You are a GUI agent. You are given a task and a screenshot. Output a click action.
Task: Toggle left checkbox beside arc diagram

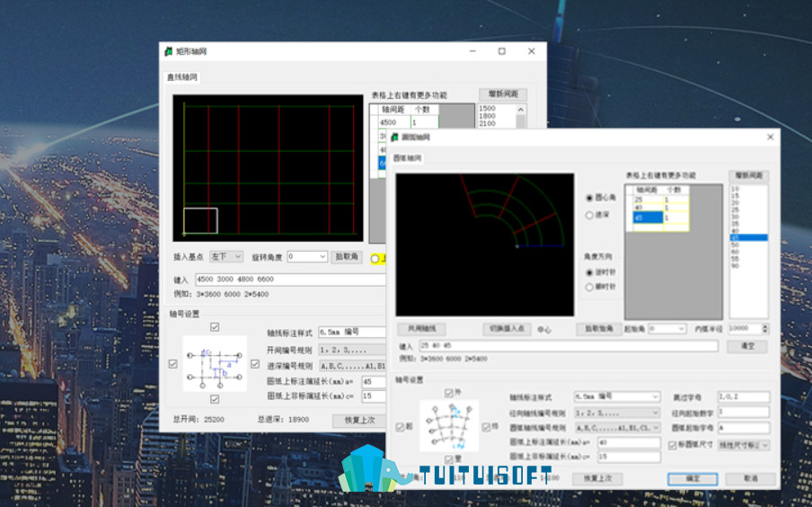click(x=400, y=427)
